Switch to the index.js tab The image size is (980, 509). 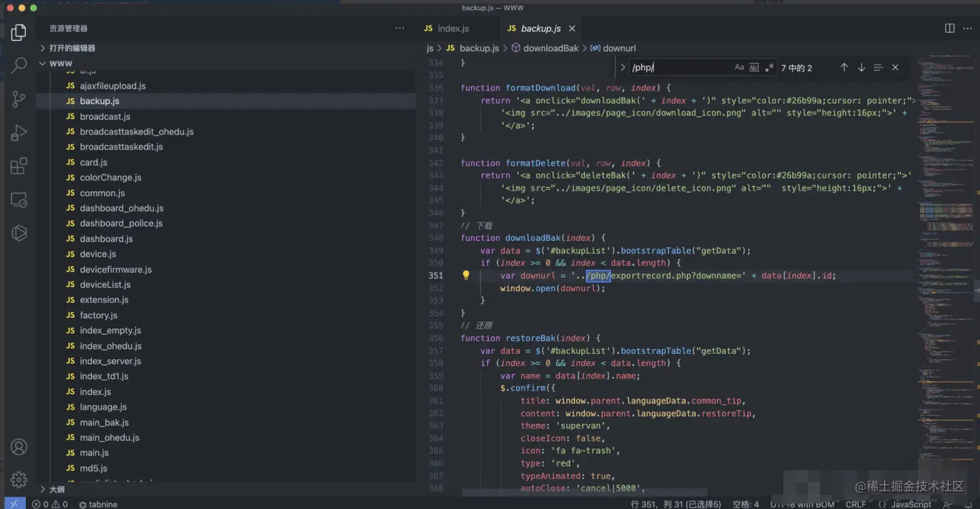(453, 29)
